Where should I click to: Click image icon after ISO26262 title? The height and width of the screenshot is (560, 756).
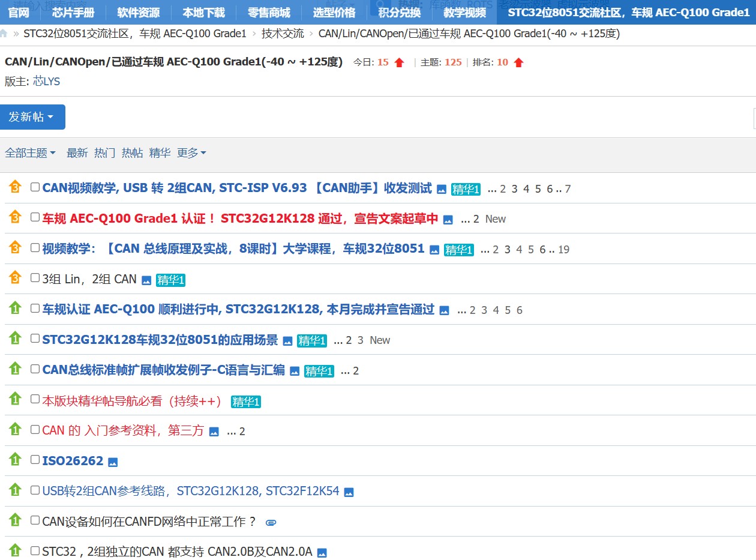coord(113,462)
